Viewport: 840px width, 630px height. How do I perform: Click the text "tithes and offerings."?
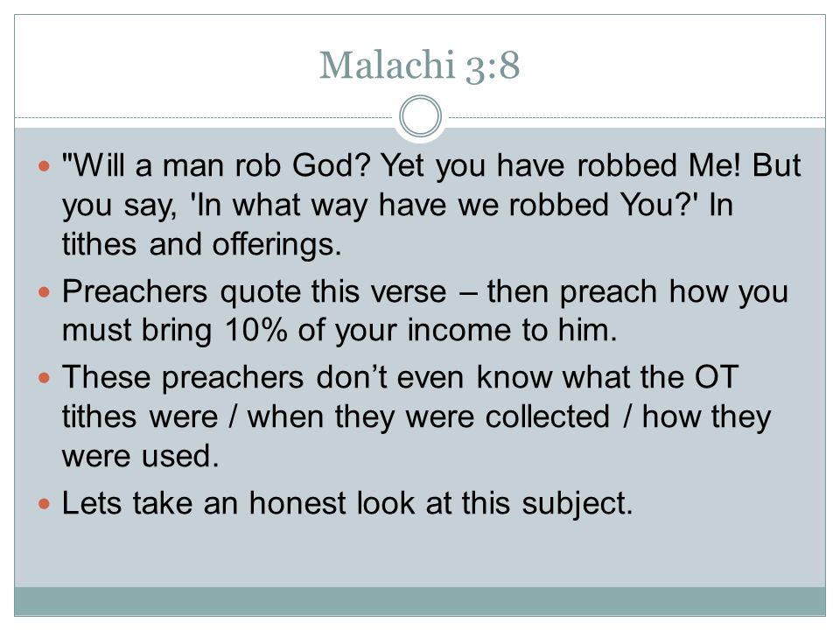point(202,245)
